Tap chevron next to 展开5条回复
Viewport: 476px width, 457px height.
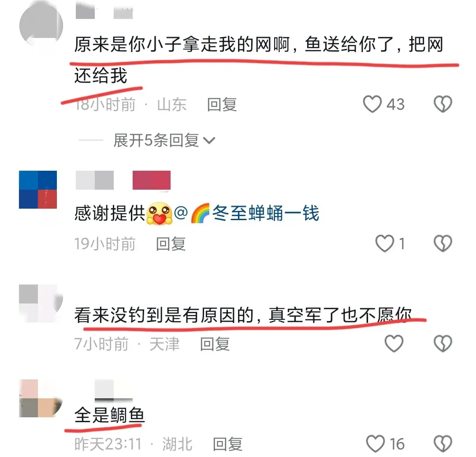pyautogui.click(x=209, y=141)
